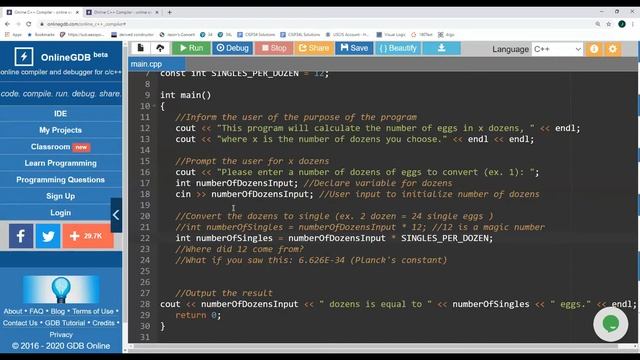640x360 pixels.
Task: Click line number 19 in the gutter
Action: (145, 205)
